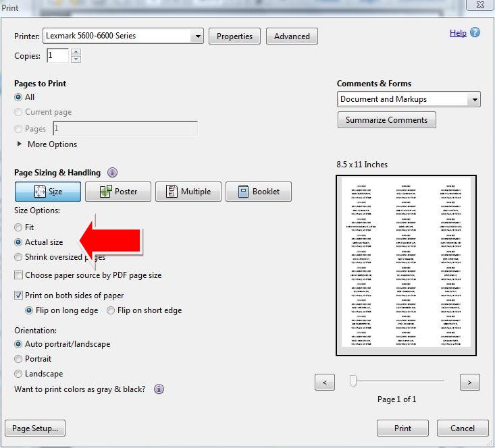Go to previous preview page arrow
495x448 pixels.
(325, 383)
